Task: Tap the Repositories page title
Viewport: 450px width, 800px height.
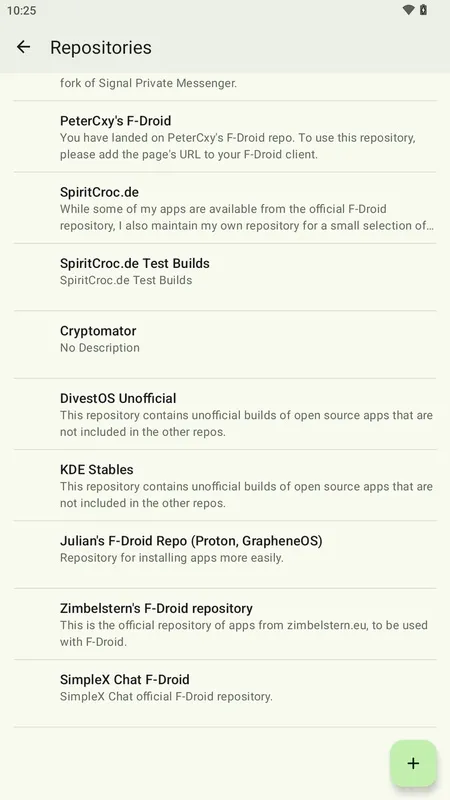Action: (101, 47)
